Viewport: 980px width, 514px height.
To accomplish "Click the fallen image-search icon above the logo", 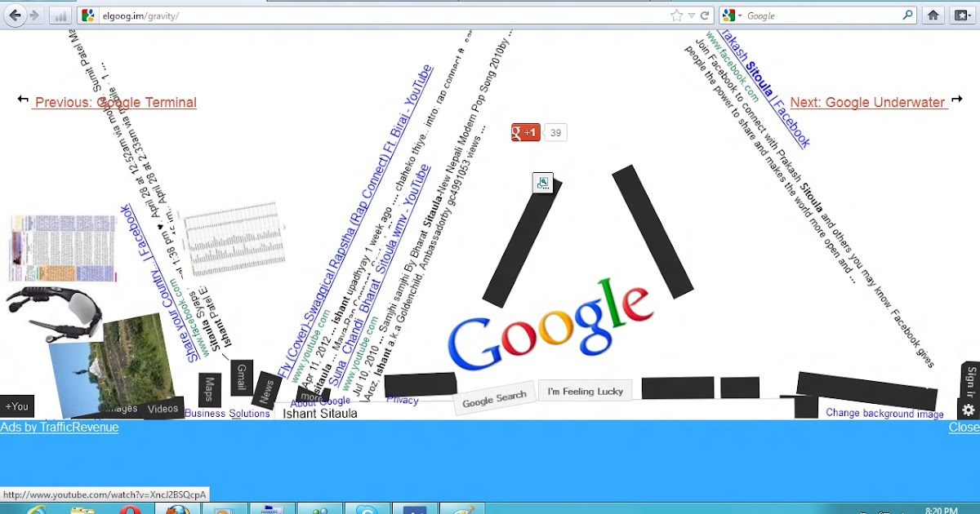I will tap(542, 184).
